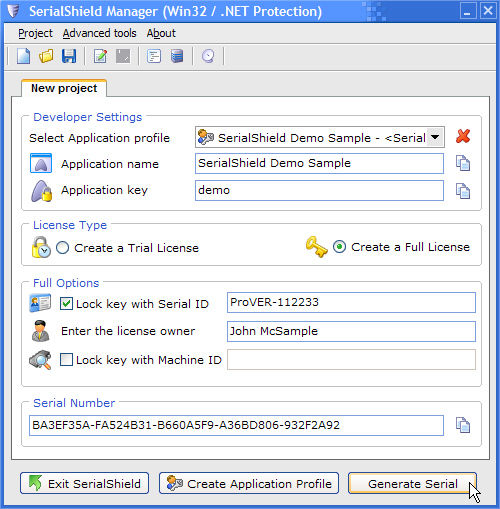Select Create a Full License radio
Image resolution: width=500 pixels, height=509 pixels.
[339, 247]
